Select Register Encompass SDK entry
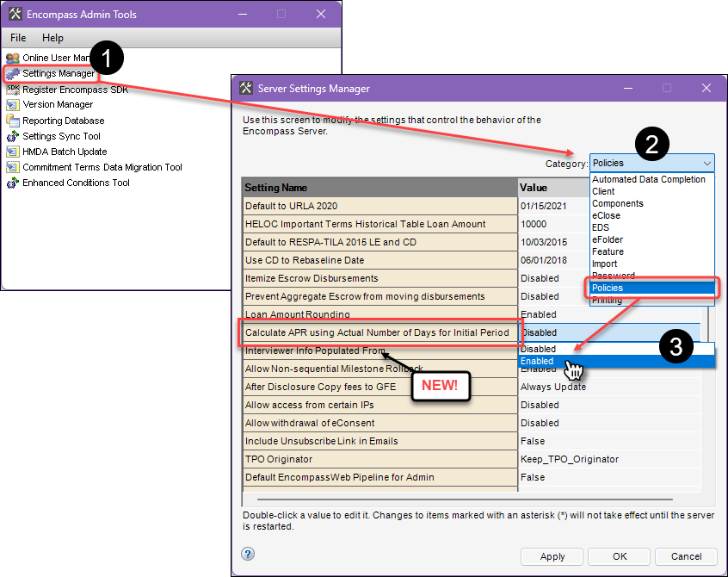Image resolution: width=728 pixels, height=577 pixels. [75, 90]
